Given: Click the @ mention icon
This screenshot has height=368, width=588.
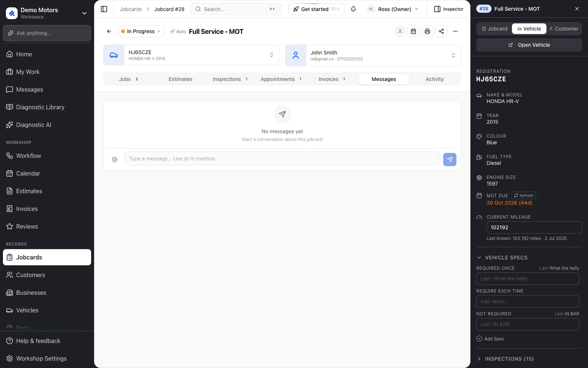Looking at the screenshot, I should [x=115, y=159].
